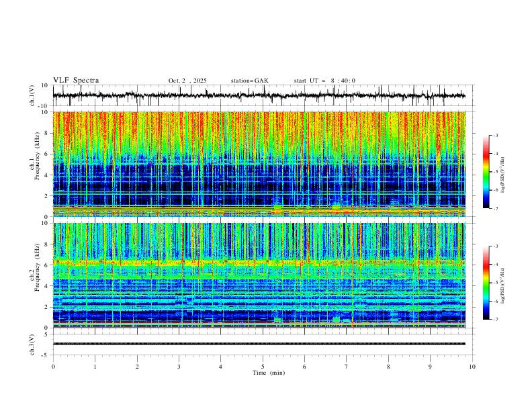Click the ch.3 flat black trace

(x=259, y=344)
